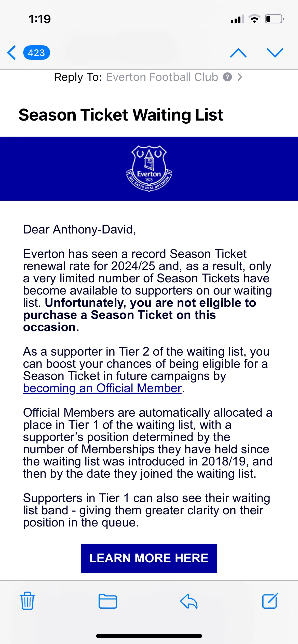Viewport: 298px width, 644px height.
Task: Tap the Season Ticket Waiting List subject heading
Action: click(x=121, y=115)
